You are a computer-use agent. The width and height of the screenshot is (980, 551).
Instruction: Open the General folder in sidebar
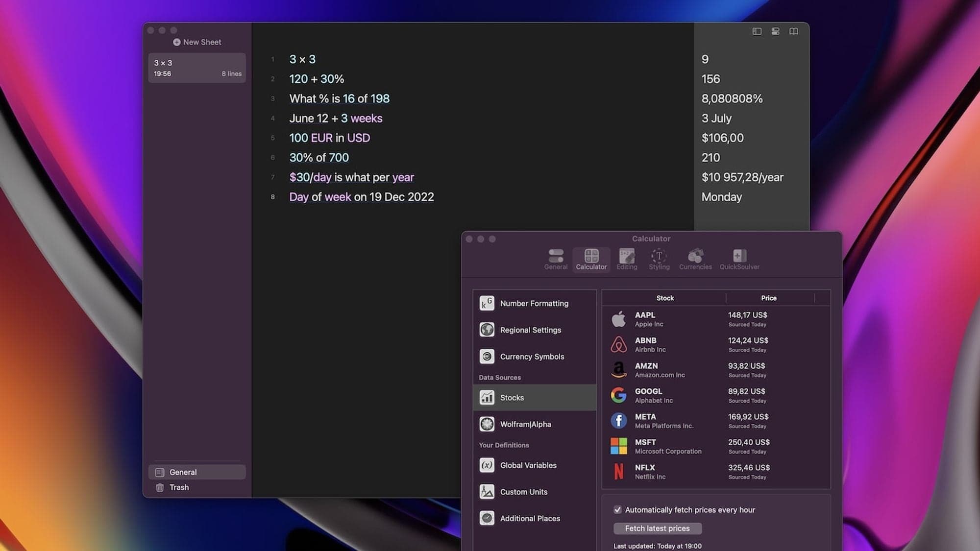[x=197, y=472]
